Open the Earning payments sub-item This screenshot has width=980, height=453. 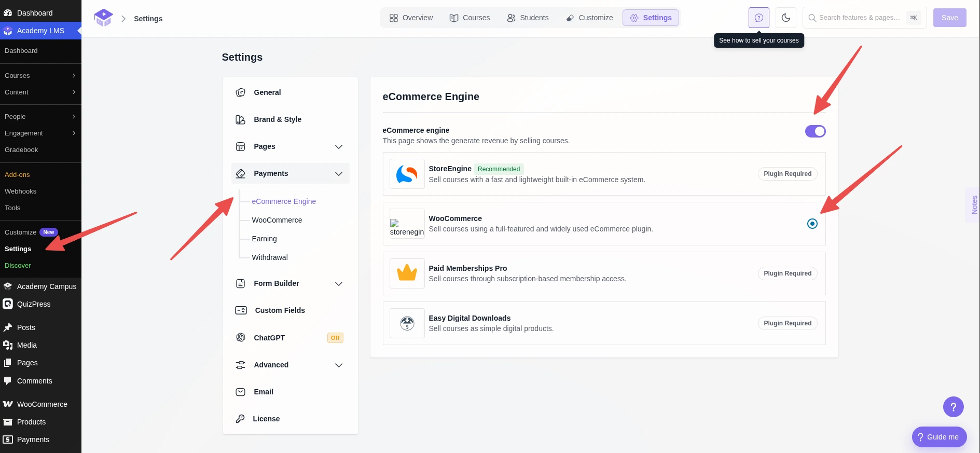tap(264, 239)
